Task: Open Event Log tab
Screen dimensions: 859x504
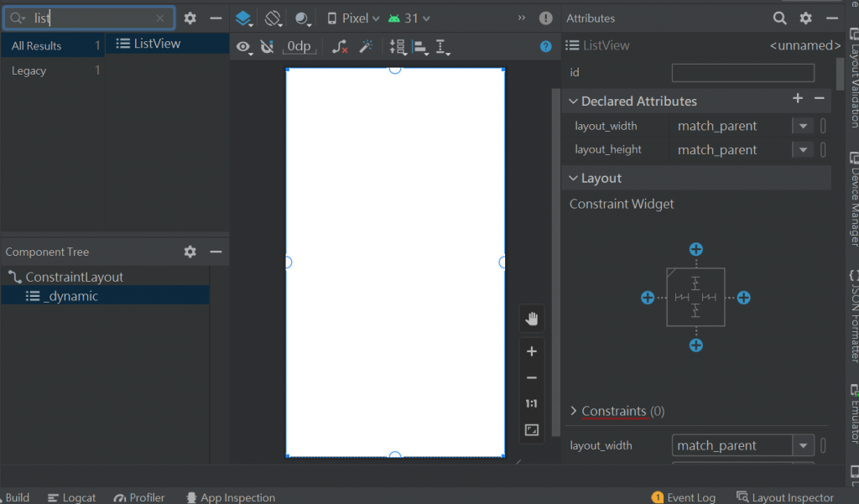Action: click(683, 497)
